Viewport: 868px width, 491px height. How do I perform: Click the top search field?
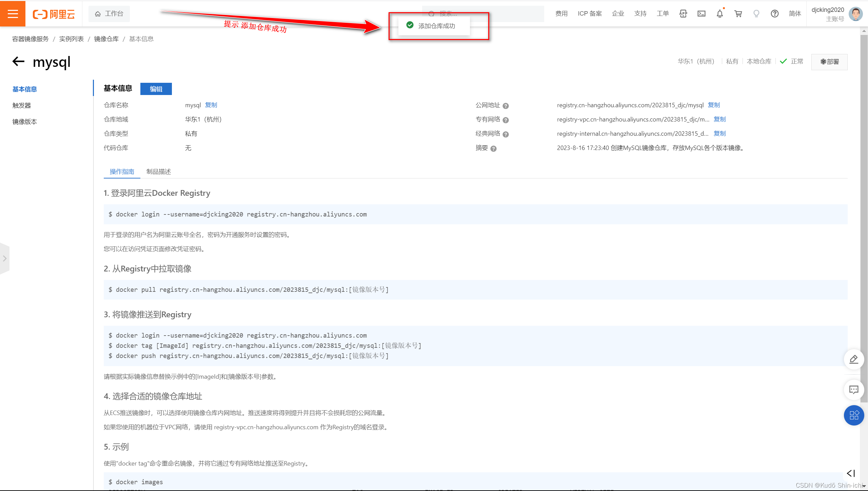(483, 14)
